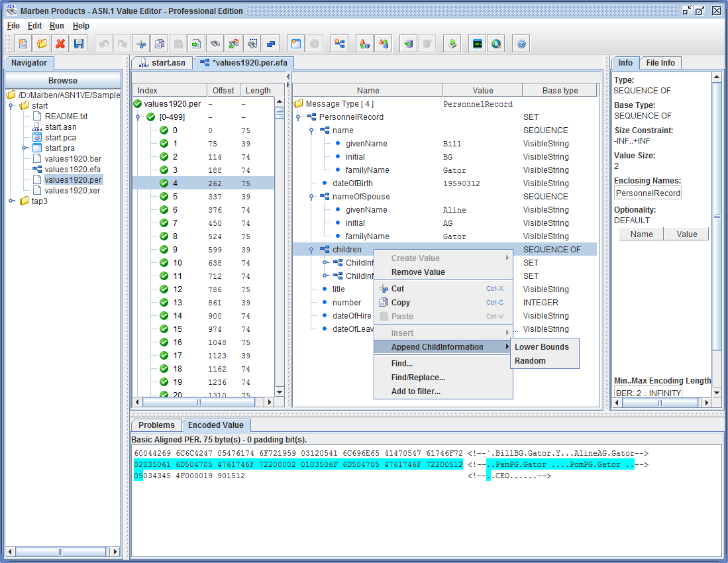728x563 pixels.
Task: Open the Help menu
Action: pos(81,26)
